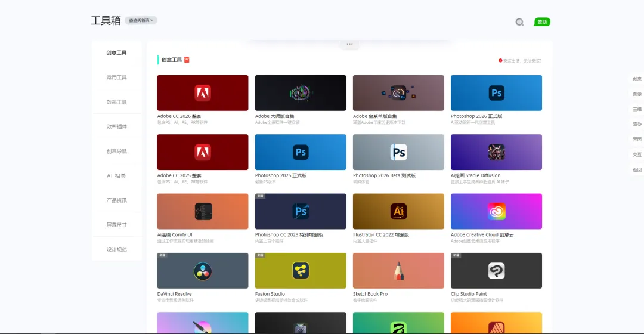Open 设计规范 in the left sidebar
Viewport: 644px width, 334px height.
(116, 249)
